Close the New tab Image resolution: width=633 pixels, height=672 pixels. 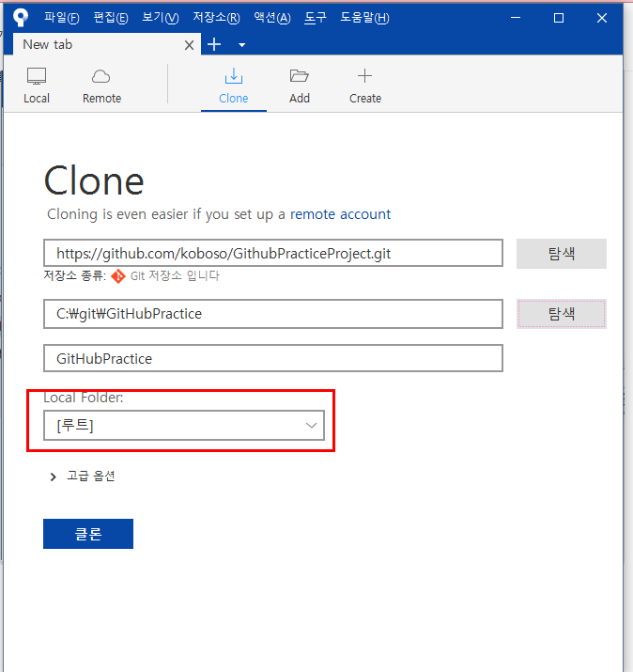189,45
